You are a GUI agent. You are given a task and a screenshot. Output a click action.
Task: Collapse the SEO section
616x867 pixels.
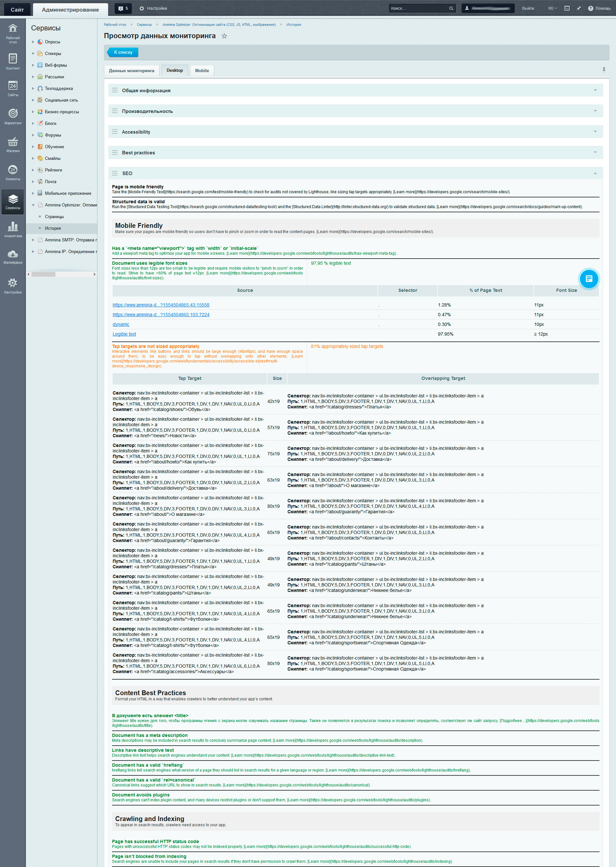(x=595, y=173)
